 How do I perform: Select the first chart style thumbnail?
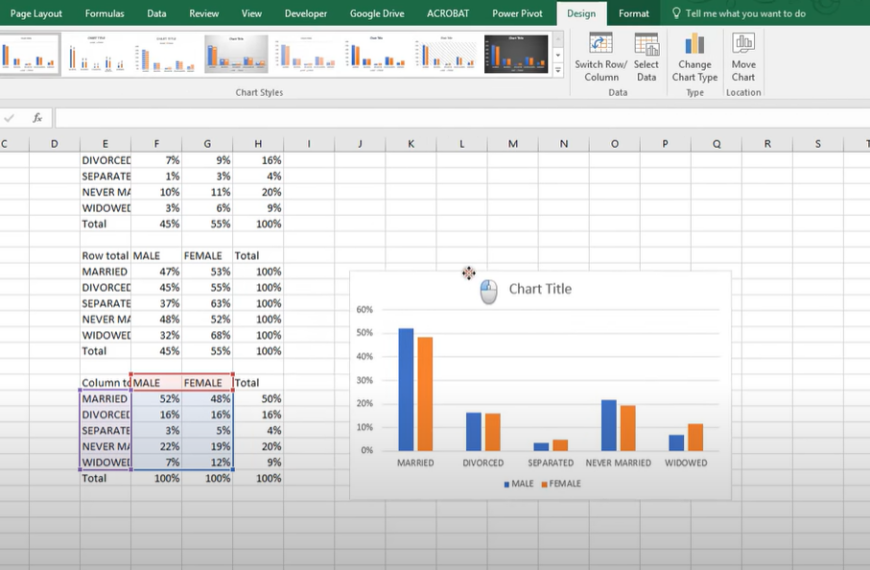click(x=28, y=54)
